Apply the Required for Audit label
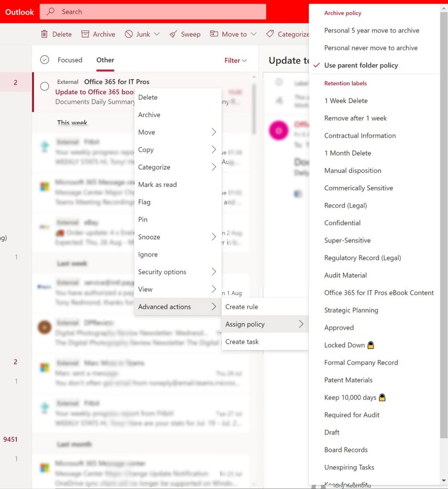 tap(374, 415)
